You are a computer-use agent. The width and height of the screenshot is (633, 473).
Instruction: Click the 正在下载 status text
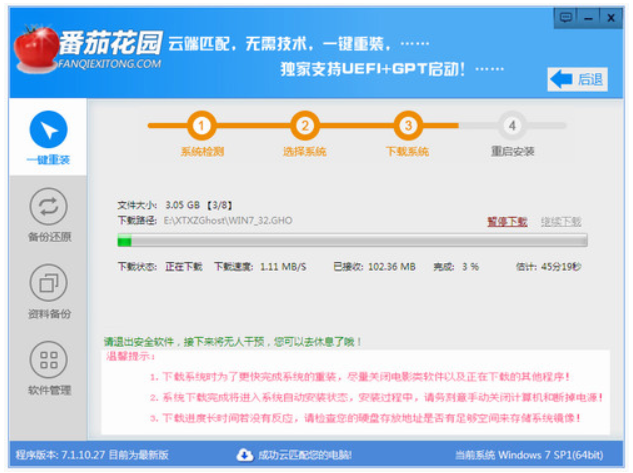click(x=184, y=267)
